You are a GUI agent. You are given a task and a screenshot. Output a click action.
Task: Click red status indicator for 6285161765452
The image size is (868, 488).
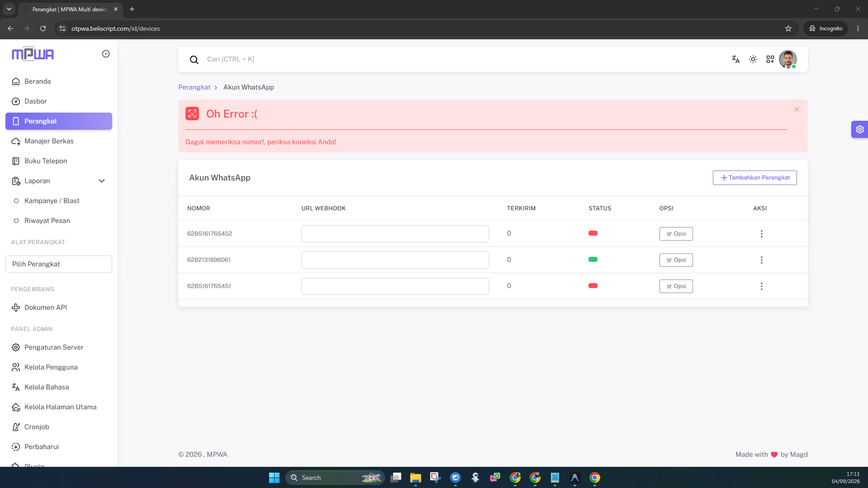pos(593,233)
